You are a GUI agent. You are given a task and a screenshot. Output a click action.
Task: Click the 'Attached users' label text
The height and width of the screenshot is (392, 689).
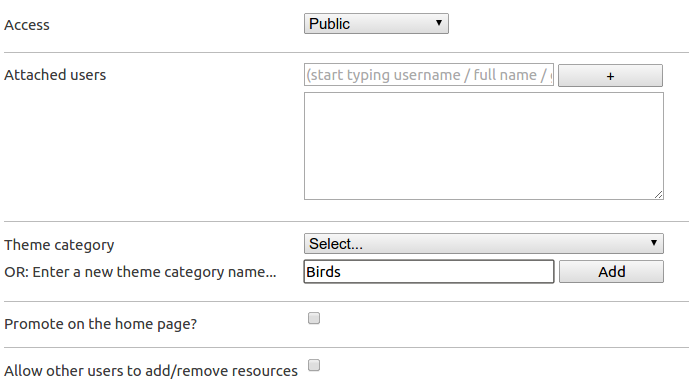tap(55, 75)
